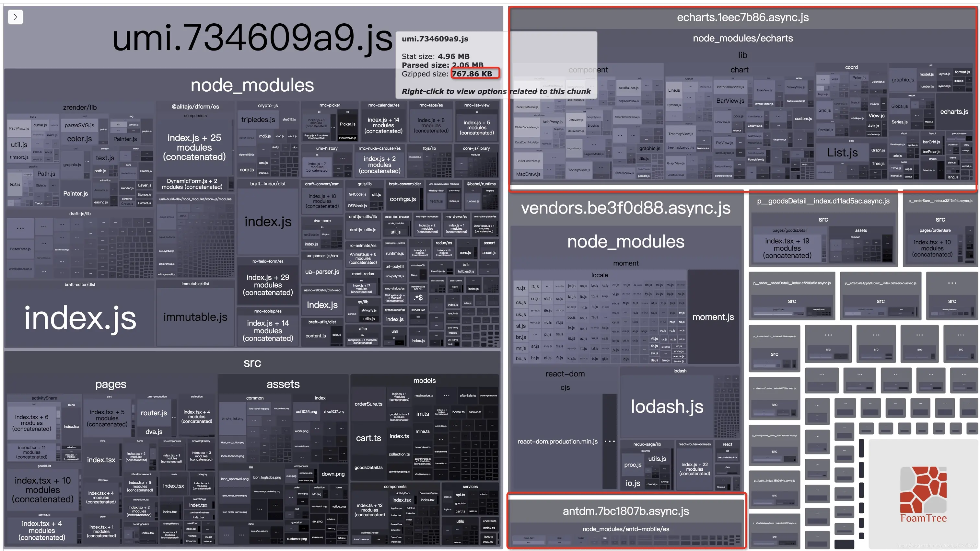Select the ua-parser.js module block
980x551 pixels.
click(x=322, y=272)
